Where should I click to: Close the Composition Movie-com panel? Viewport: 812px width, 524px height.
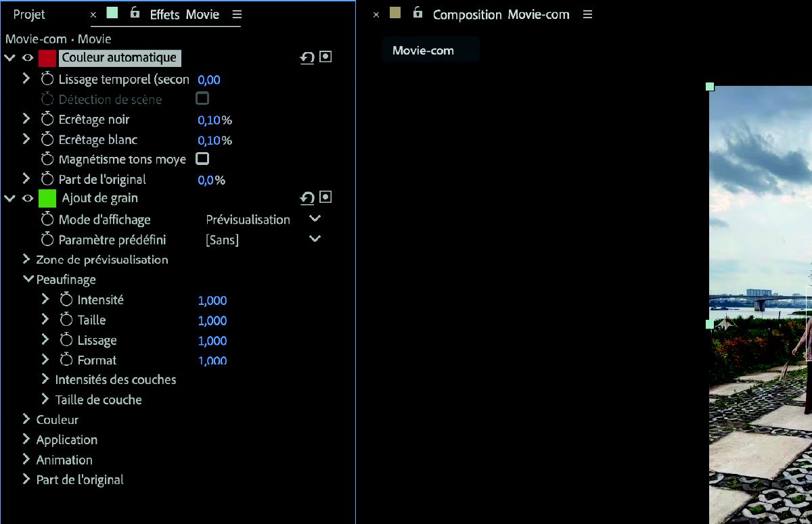(376, 14)
